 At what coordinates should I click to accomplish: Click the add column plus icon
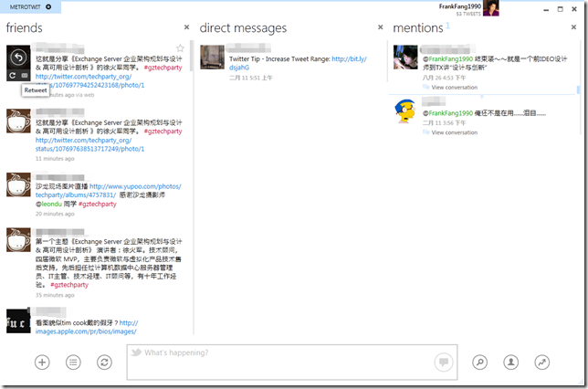click(x=42, y=362)
